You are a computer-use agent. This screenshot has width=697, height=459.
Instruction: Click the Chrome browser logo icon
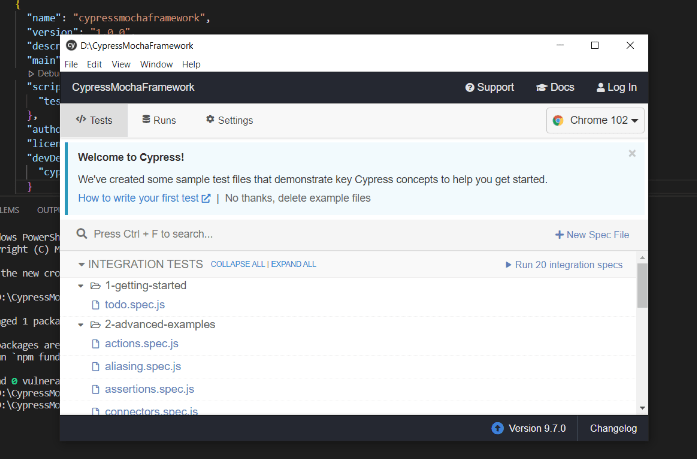pos(558,120)
